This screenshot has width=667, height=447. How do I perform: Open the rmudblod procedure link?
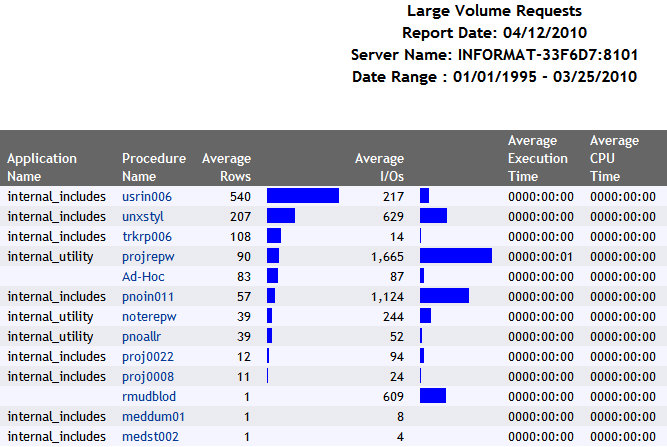pos(148,396)
